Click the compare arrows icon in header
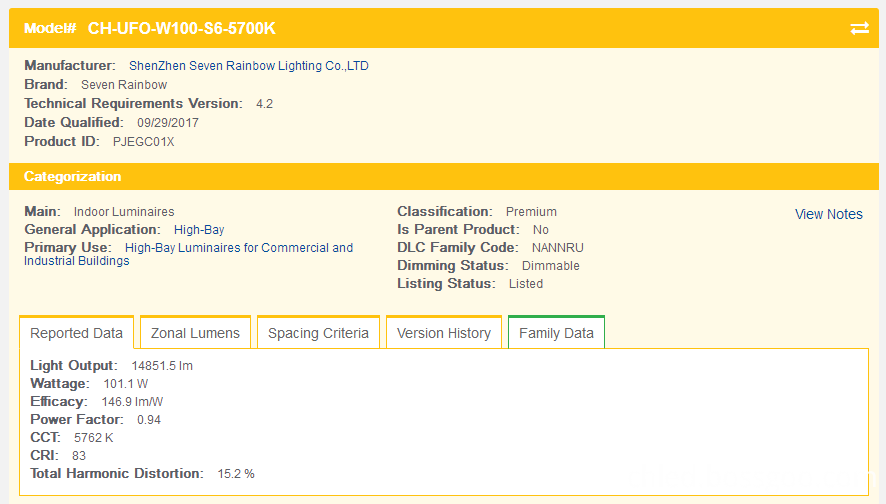Viewport: 886px width, 504px height. tap(859, 28)
